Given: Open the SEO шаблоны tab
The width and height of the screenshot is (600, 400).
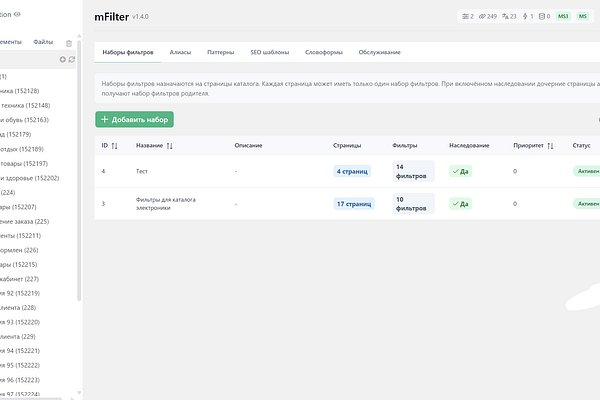Looking at the screenshot, I should [270, 52].
